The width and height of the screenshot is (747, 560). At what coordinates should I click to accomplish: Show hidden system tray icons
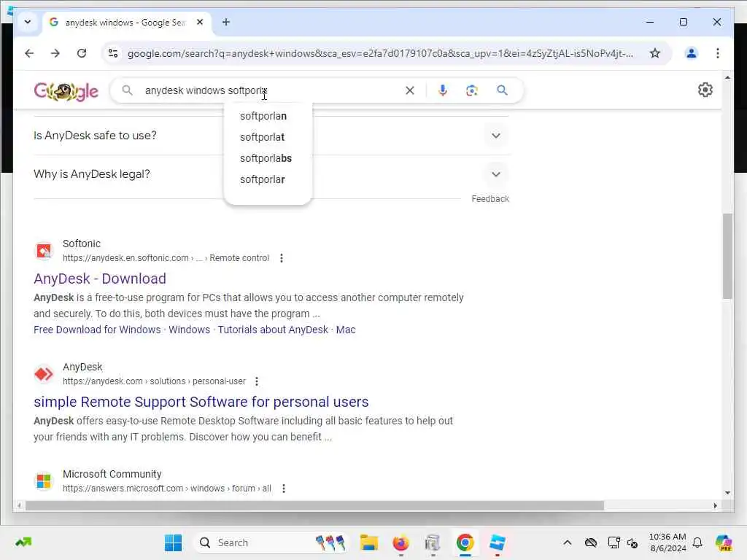point(568,542)
